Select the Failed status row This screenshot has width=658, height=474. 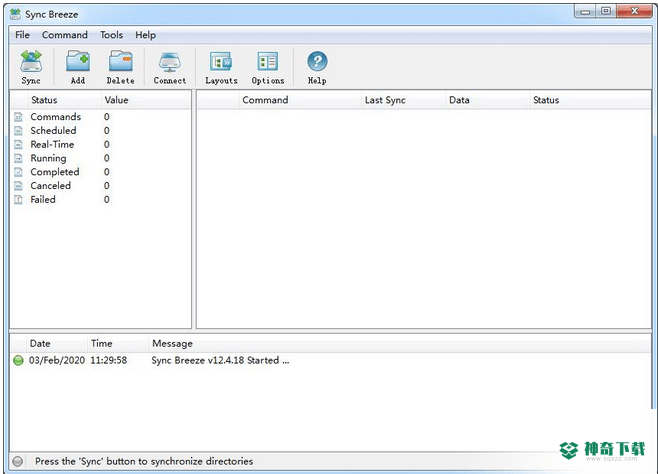[x=101, y=200]
